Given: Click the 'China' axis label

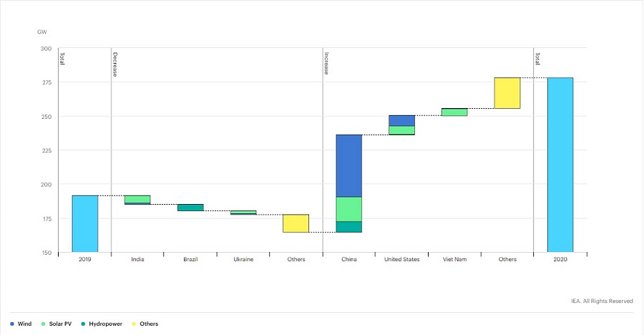Looking at the screenshot, I should (x=349, y=259).
